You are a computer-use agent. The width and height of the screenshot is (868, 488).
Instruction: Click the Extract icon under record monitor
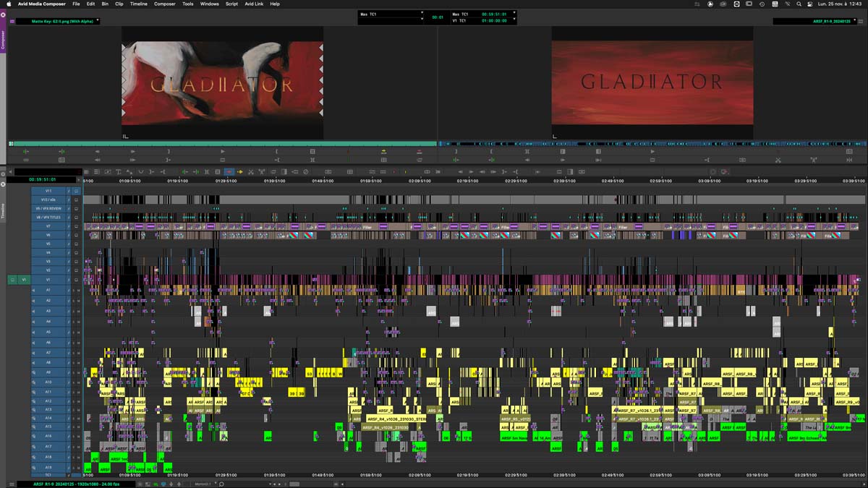(x=813, y=160)
